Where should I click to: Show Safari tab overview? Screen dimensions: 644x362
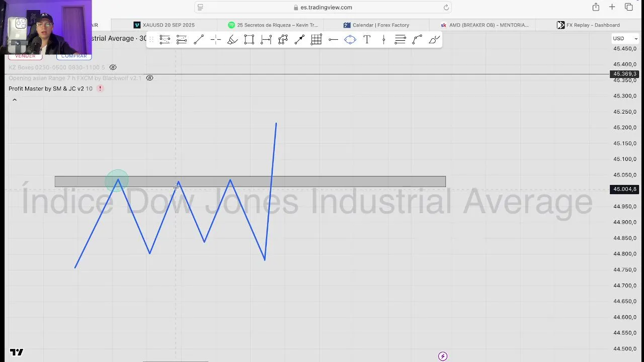coord(629,7)
